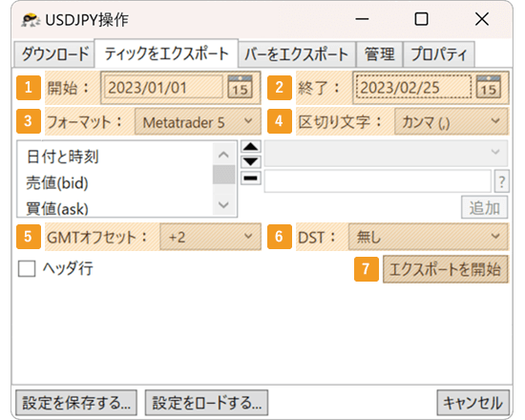Switch to the バーをエクスポート tab

(297, 54)
